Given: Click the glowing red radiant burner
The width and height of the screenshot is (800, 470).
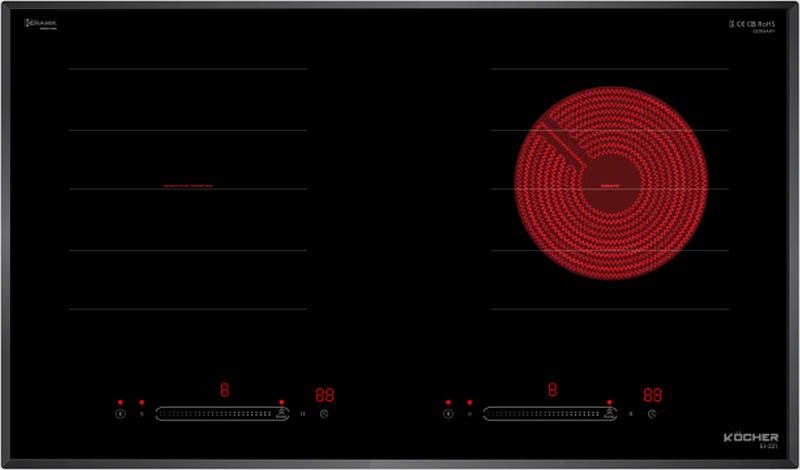Looking at the screenshot, I should [x=611, y=183].
